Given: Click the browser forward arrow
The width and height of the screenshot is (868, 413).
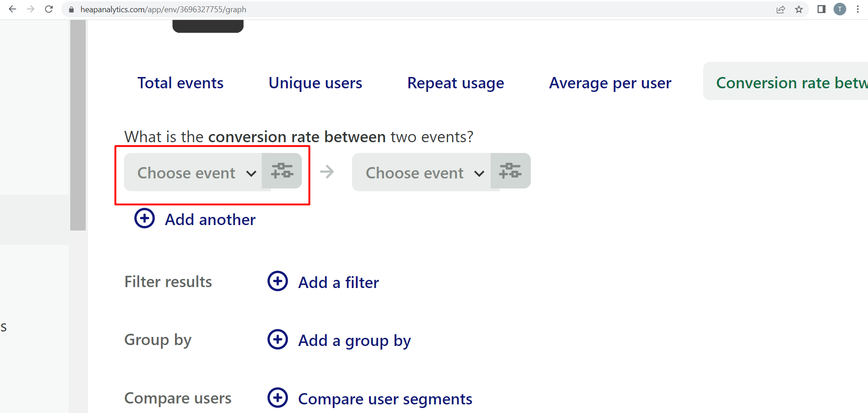Looking at the screenshot, I should 30,9.
